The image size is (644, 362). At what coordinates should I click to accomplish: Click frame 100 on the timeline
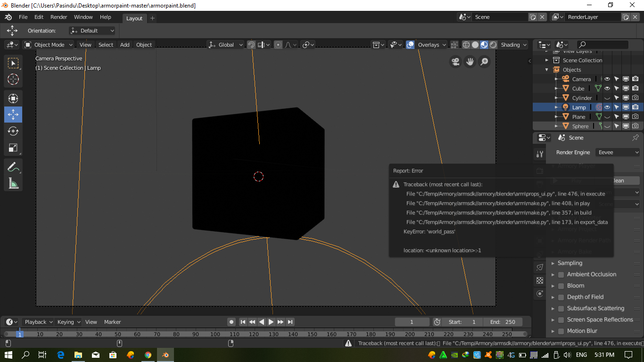[x=215, y=333]
